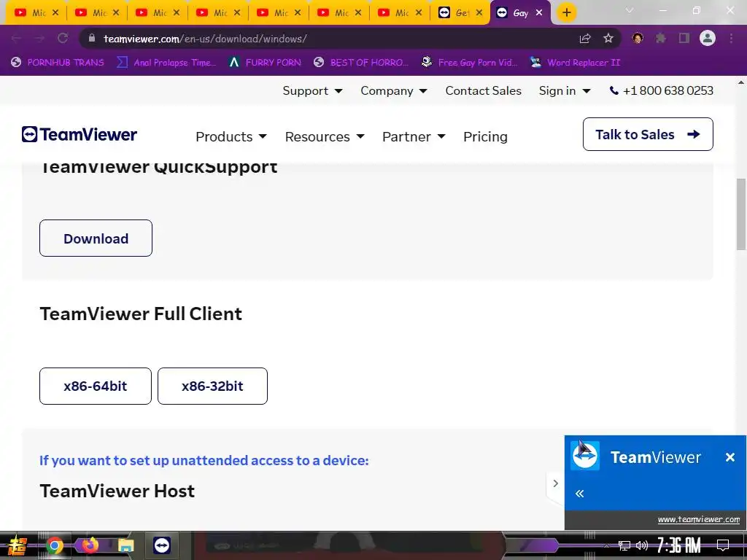The width and height of the screenshot is (747, 560).
Task: Expand the Support dropdown
Action: point(312,90)
